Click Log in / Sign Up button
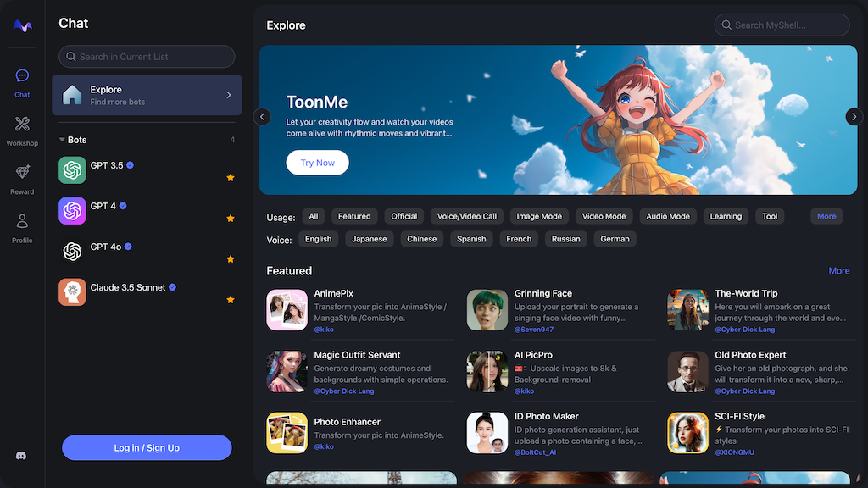868x488 pixels. [147, 447]
